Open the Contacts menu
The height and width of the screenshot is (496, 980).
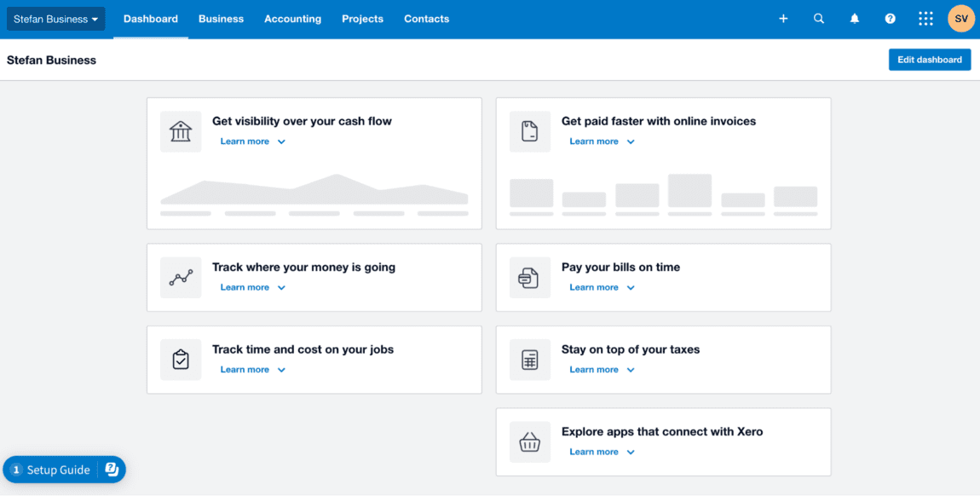427,19
